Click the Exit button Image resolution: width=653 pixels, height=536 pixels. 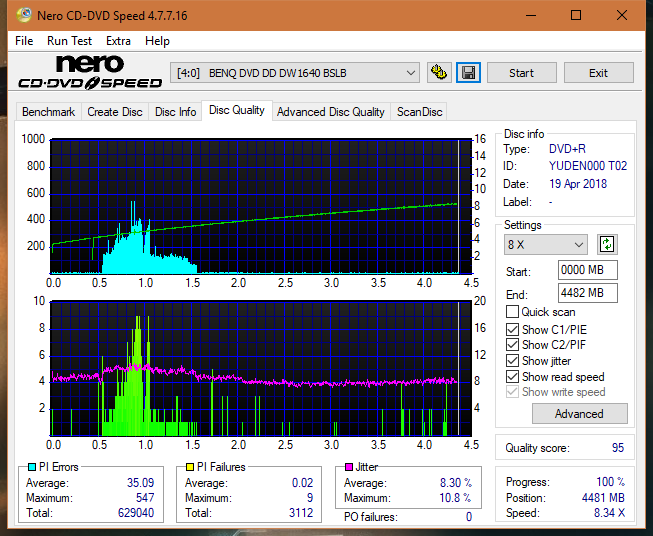coord(598,73)
